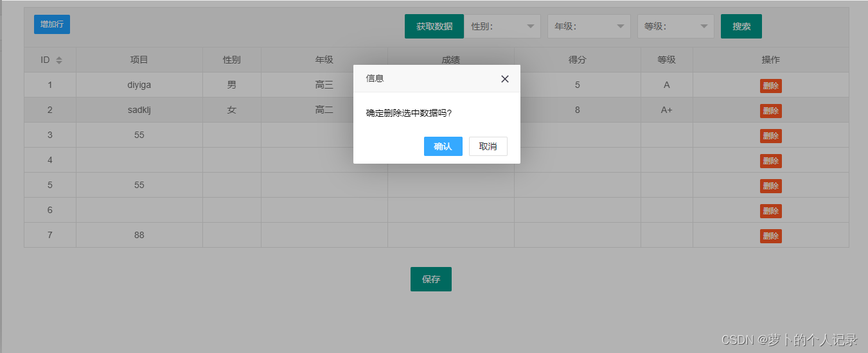Click the score cell showing 8

(x=578, y=110)
